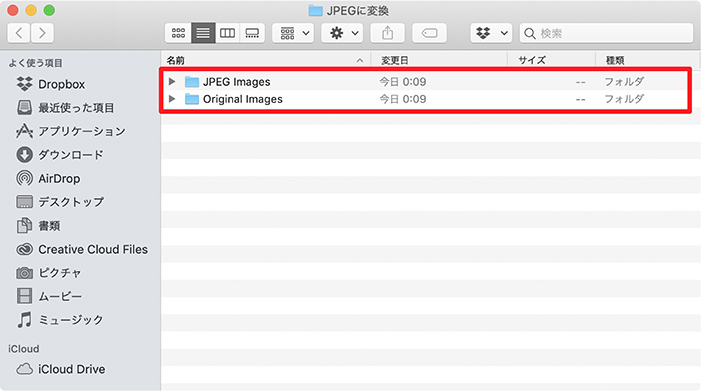Open アプリケーション in the sidebar
Viewport: 701px width, 391px height.
click(x=71, y=131)
